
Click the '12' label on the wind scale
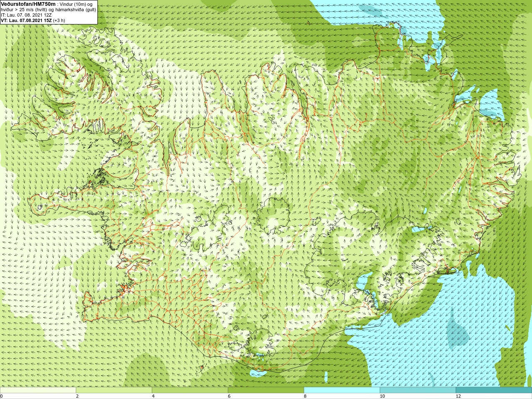[458, 396]
